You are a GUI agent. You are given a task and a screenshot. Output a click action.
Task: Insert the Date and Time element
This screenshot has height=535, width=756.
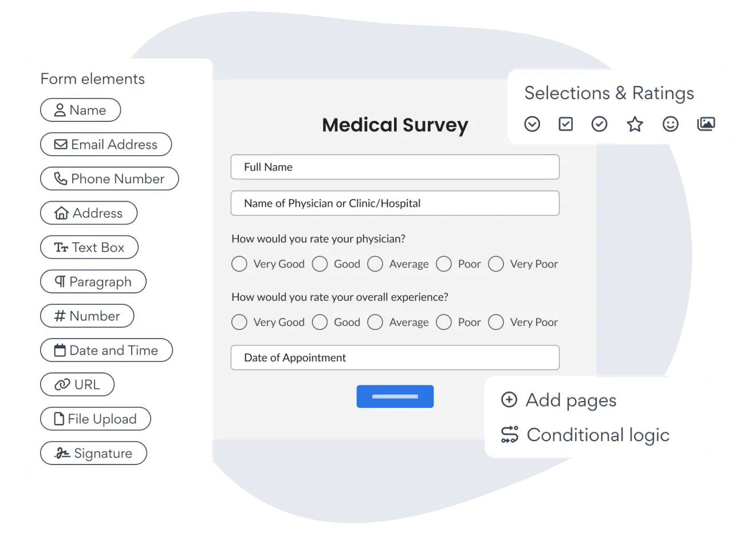(x=107, y=351)
